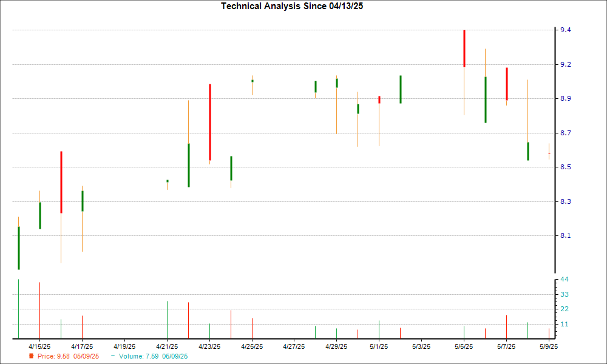Select the tall red candlestick at 5/5/25
Screen dimensions: 607x364
464,49
